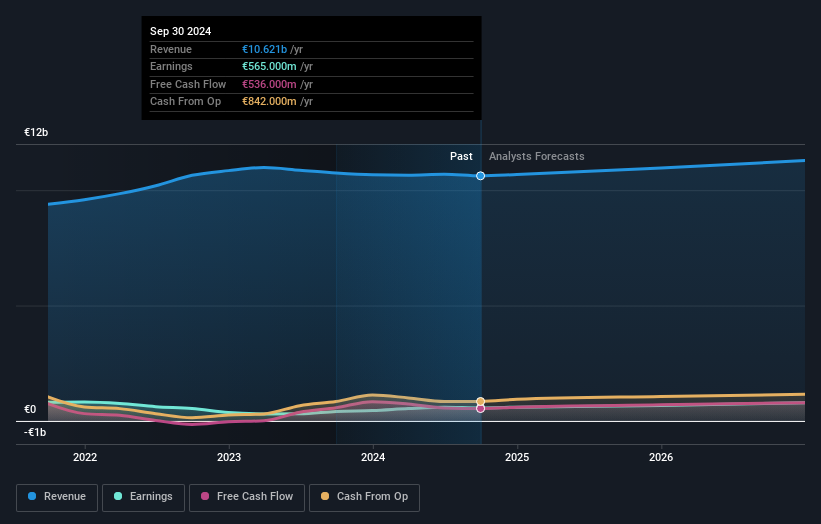Click the Revenue row label in tooltip
Screen dimensions: 821x524
(171, 49)
